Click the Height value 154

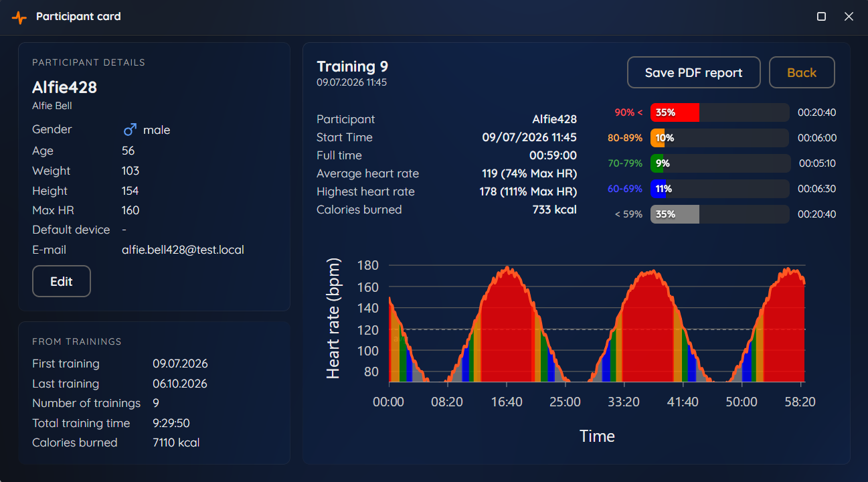[x=131, y=191]
